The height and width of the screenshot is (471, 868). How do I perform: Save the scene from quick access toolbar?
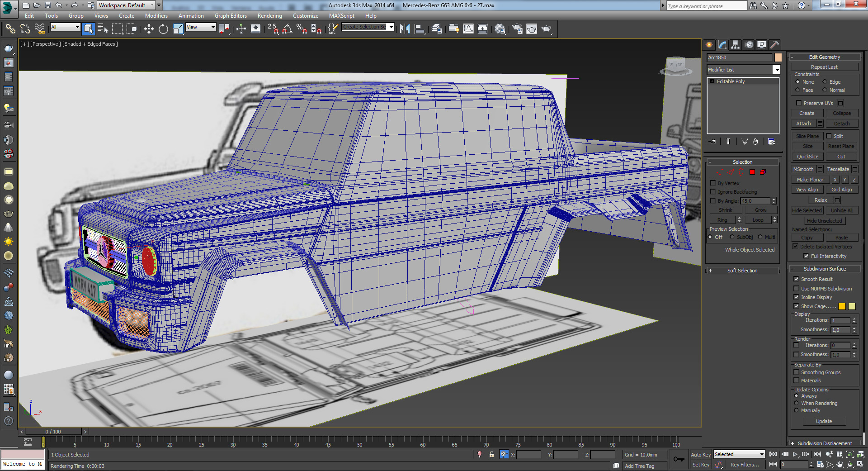48,5
